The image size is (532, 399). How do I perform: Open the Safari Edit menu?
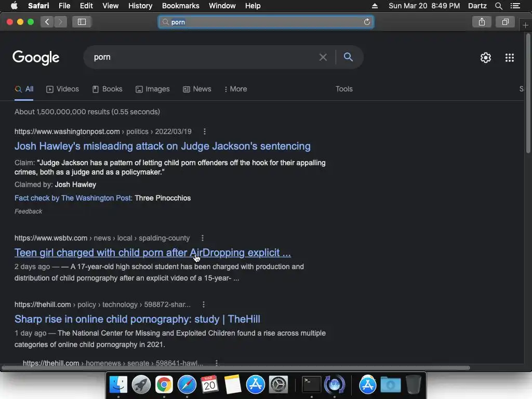coord(86,6)
